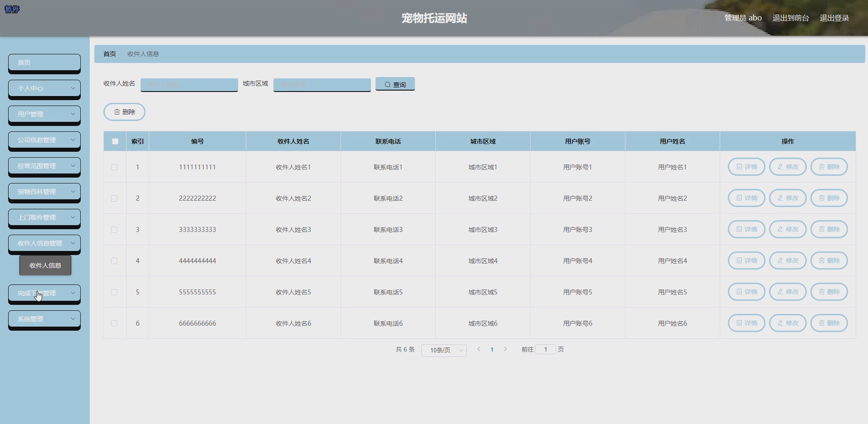868x424 pixels.
Task: Click 管理员 abo in header
Action: pyautogui.click(x=743, y=18)
